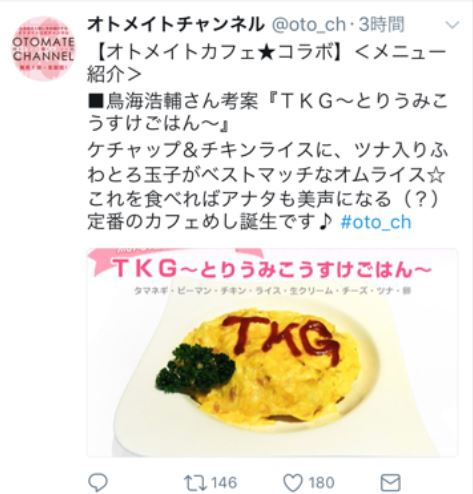Open the #oto_ch hashtag link
Screen dimensions: 473x494
click(x=376, y=222)
